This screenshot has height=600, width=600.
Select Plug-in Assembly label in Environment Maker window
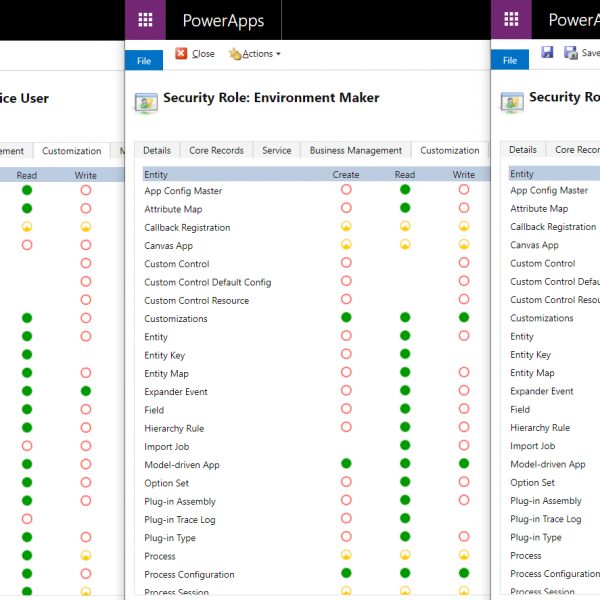point(180,501)
